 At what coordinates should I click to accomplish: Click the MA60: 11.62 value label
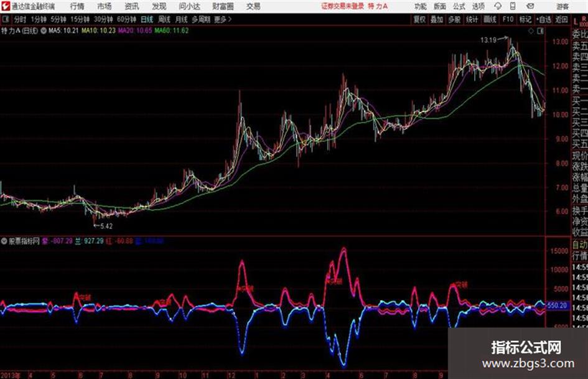click(x=171, y=30)
